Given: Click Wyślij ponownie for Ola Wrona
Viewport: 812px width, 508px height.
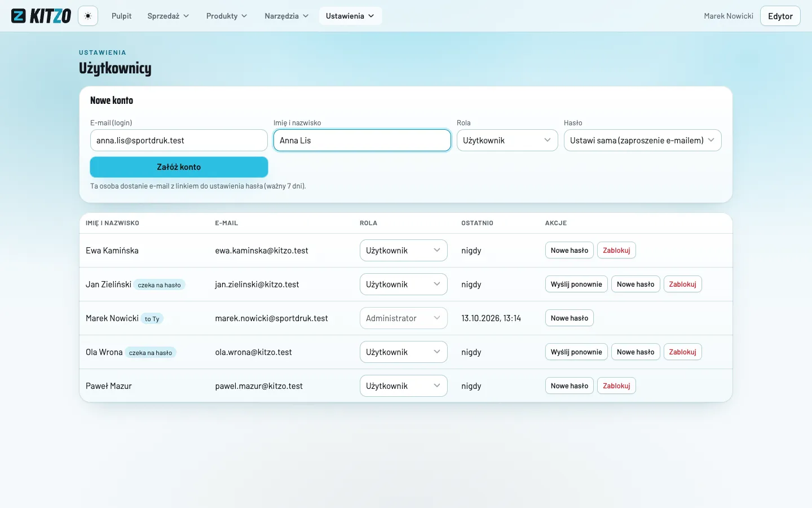Looking at the screenshot, I should pos(576,352).
